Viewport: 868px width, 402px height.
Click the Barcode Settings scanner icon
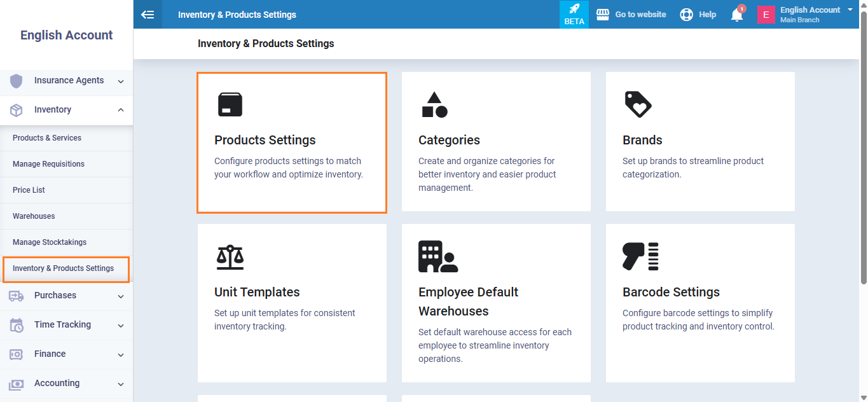[x=640, y=256]
